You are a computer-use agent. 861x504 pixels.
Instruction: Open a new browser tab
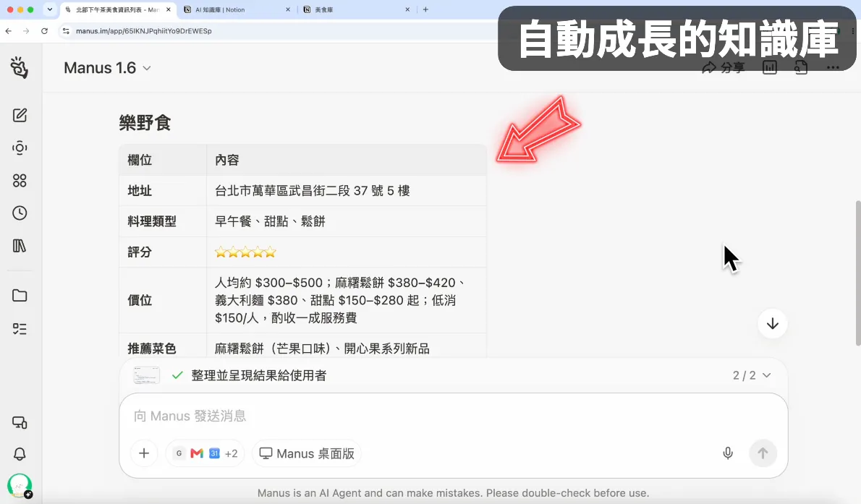(x=425, y=9)
